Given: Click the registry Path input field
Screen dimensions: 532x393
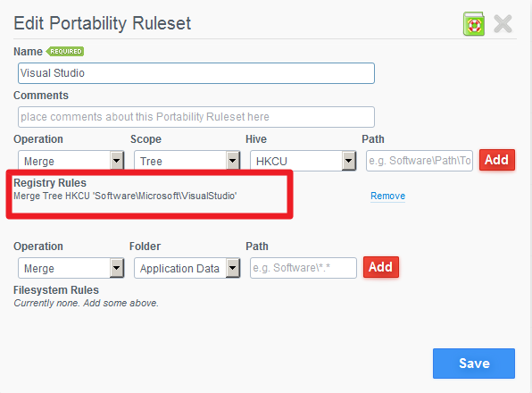Looking at the screenshot, I should [x=420, y=161].
